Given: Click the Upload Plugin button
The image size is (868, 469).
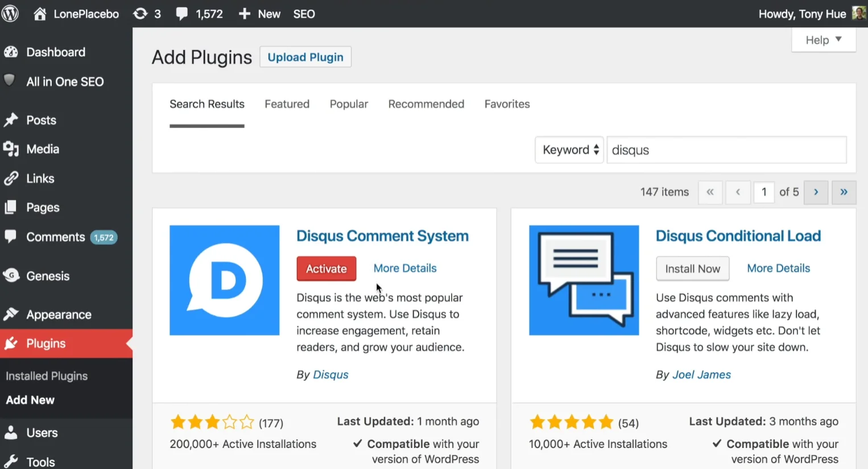Looking at the screenshot, I should (305, 57).
